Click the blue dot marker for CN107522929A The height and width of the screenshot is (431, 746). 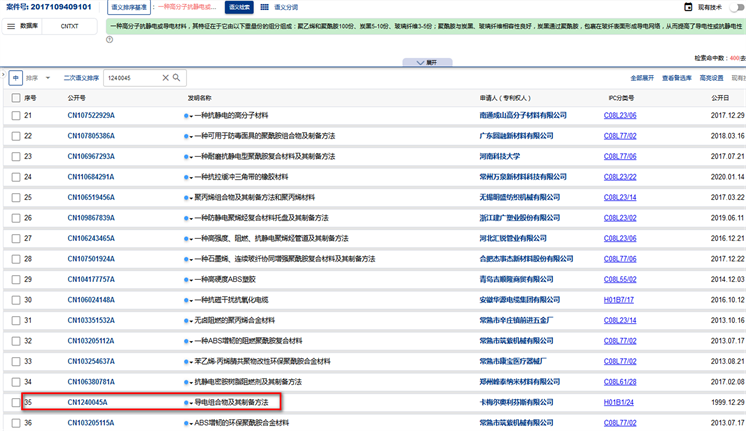coord(186,115)
